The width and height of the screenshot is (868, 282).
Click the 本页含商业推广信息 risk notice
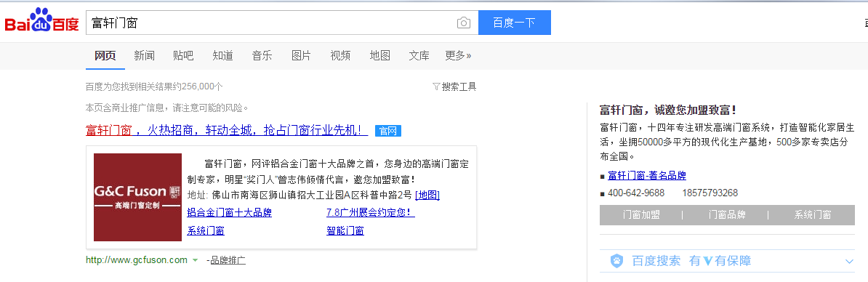click(167, 108)
